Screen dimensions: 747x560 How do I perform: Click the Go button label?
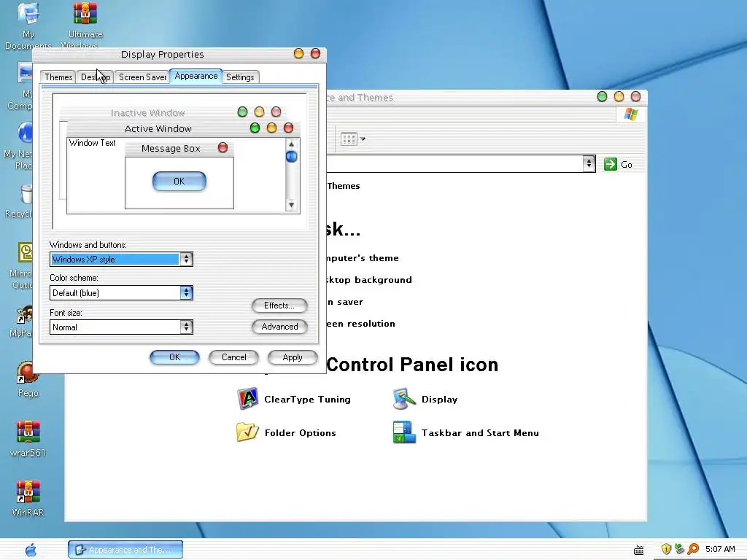pos(627,165)
